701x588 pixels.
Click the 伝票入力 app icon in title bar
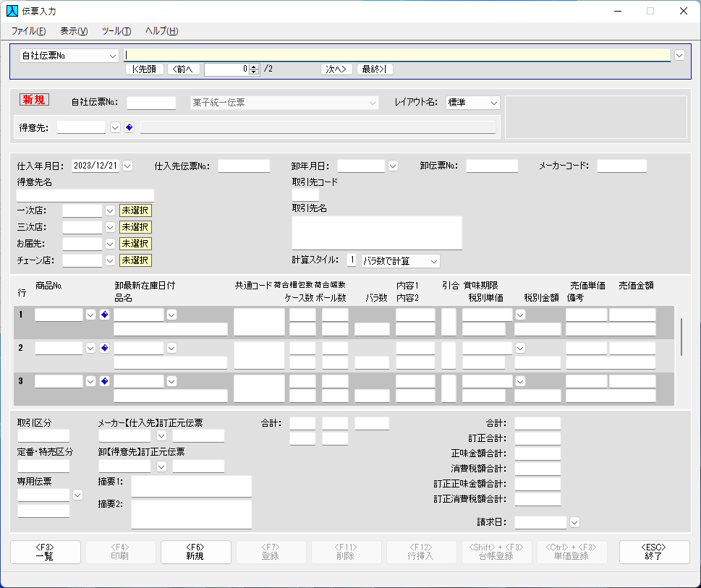click(12, 11)
